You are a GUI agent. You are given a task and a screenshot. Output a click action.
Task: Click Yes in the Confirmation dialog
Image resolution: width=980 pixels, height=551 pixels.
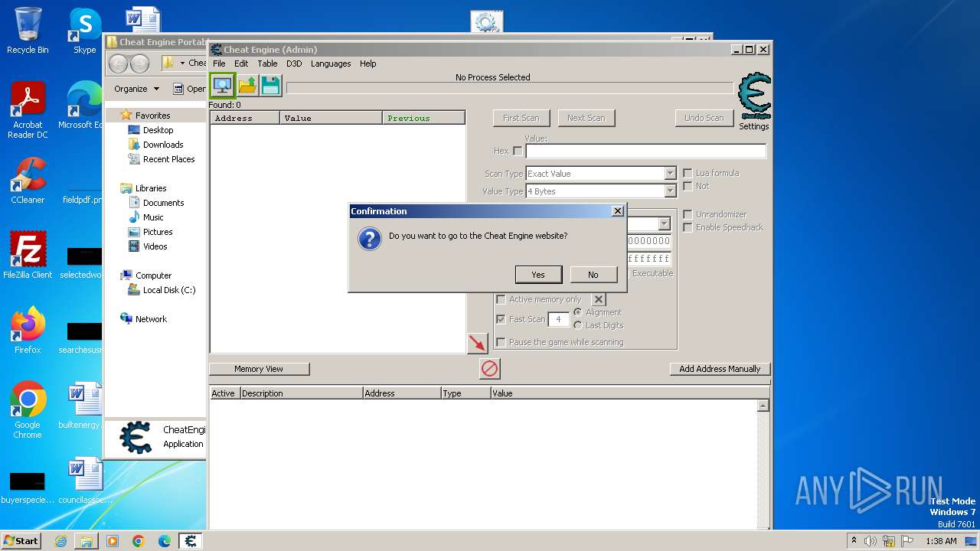[x=538, y=275]
